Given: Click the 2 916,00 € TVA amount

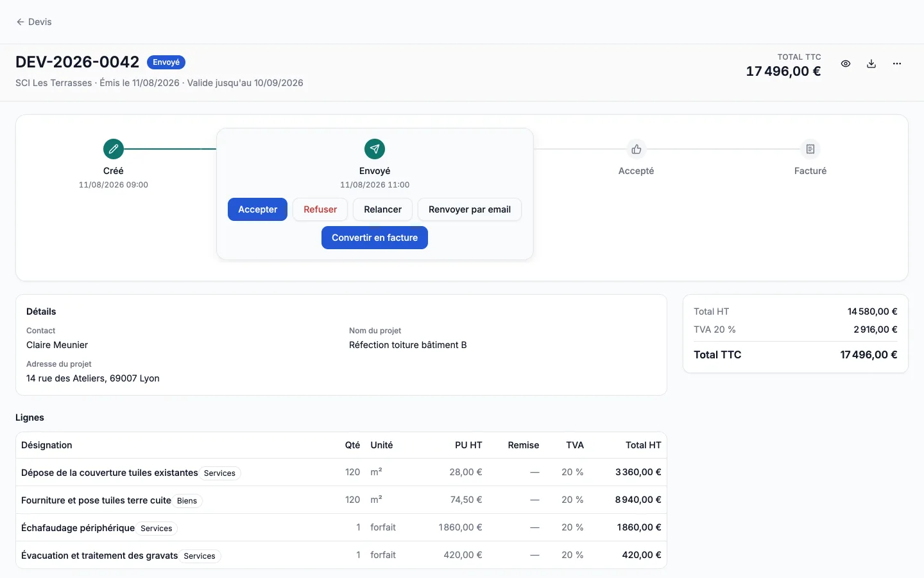Looking at the screenshot, I should pyautogui.click(x=875, y=329).
